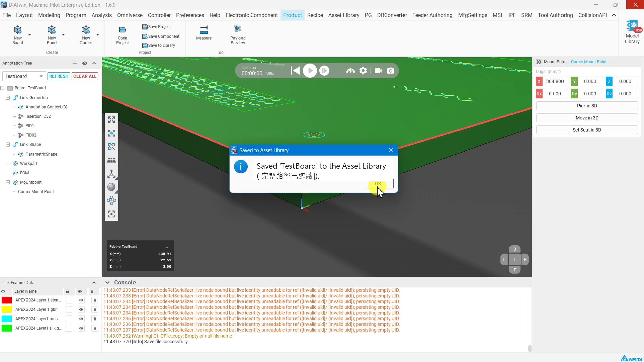Click the simulation speed gauge icon

click(351, 71)
